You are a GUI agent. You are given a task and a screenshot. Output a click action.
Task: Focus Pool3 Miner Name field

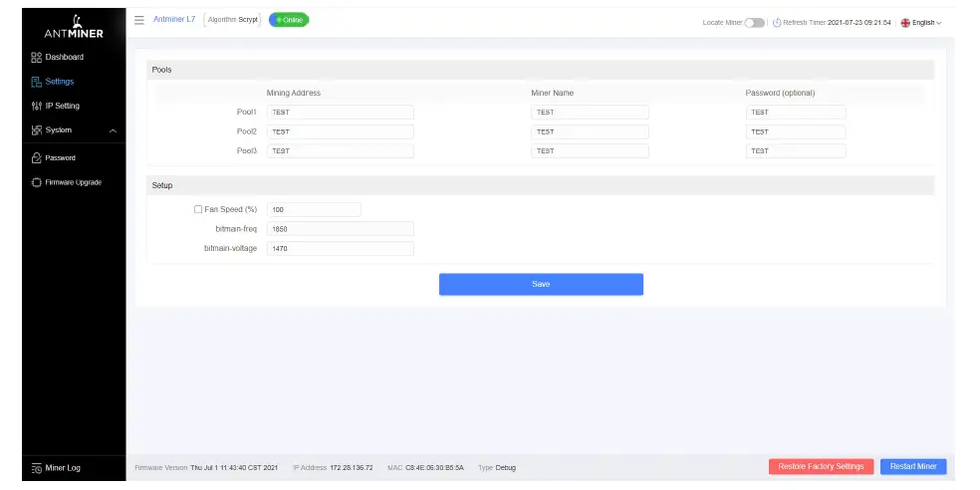tap(590, 151)
